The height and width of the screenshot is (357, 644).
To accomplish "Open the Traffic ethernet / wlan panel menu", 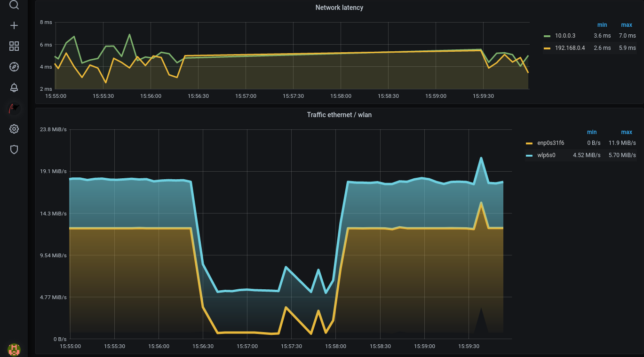I will pos(339,115).
